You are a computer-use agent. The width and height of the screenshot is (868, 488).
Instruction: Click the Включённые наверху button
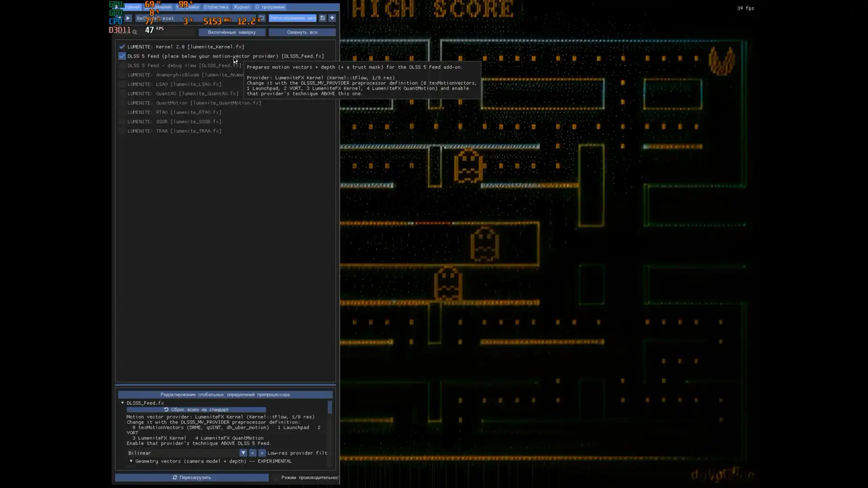(x=232, y=32)
